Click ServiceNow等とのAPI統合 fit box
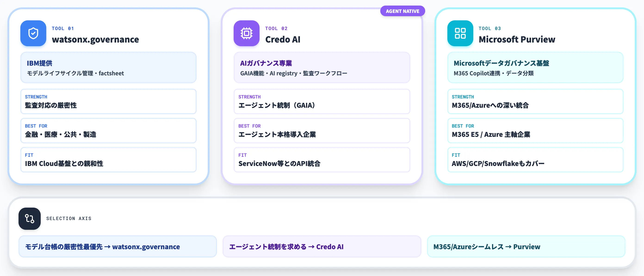This screenshot has height=276, width=644. tap(322, 159)
